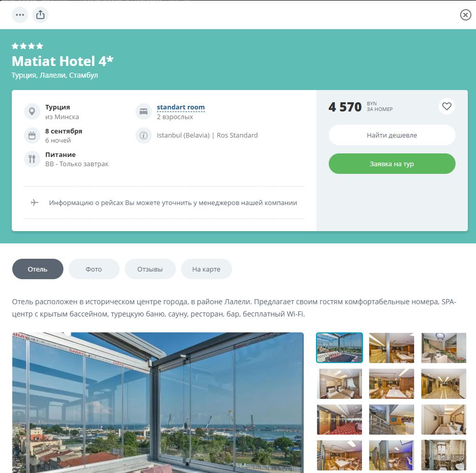
Task: Select the first terrace view thumbnail
Action: pyautogui.click(x=339, y=348)
